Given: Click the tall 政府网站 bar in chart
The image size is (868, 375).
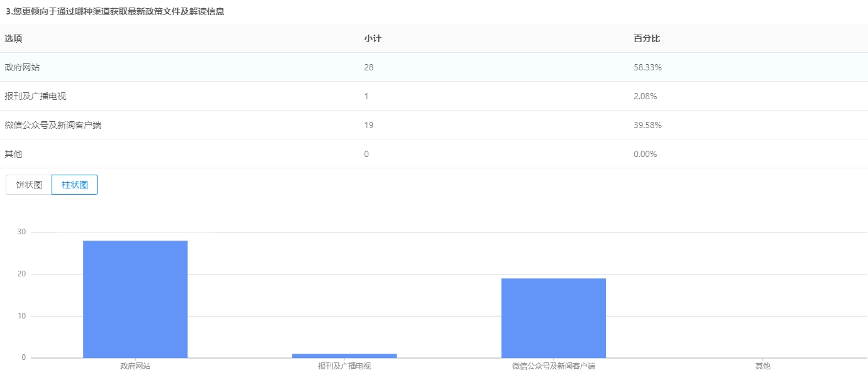Looking at the screenshot, I should pos(135,299).
